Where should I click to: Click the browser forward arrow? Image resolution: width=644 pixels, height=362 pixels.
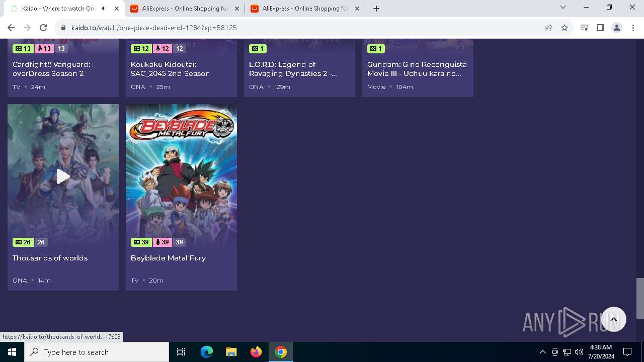point(27,28)
